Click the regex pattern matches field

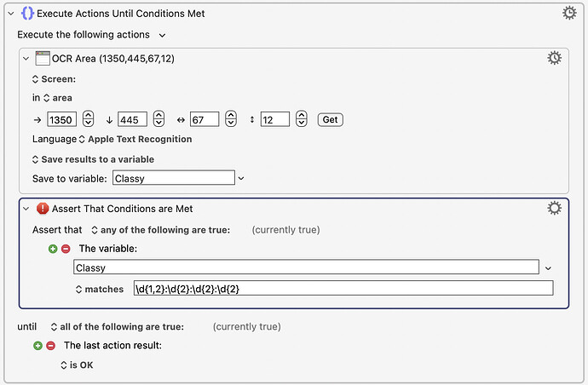click(x=343, y=288)
